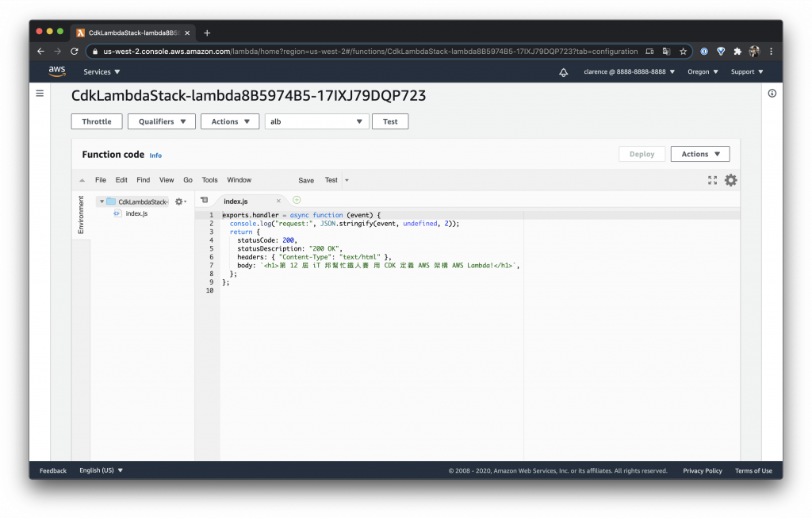
Task: Open the Feedback link
Action: pos(53,470)
